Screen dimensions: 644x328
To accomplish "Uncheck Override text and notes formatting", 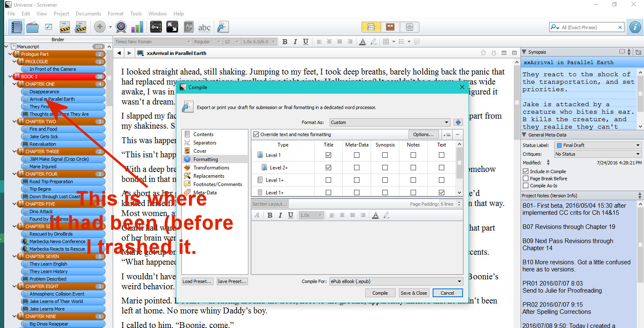I will coord(256,134).
